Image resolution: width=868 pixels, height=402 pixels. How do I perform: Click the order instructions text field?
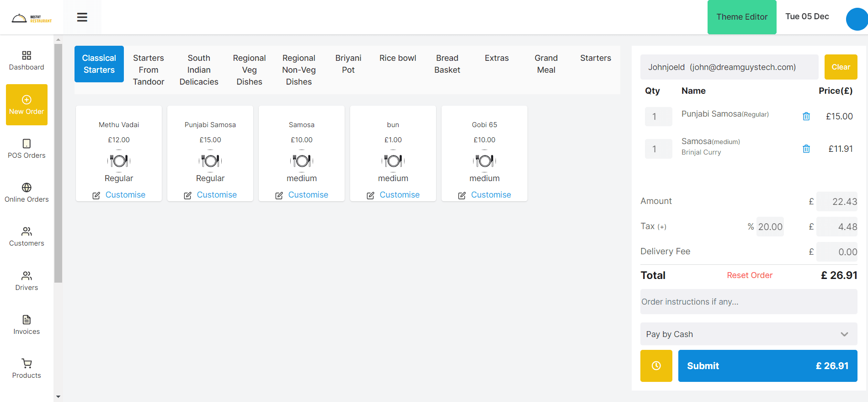[x=748, y=302]
